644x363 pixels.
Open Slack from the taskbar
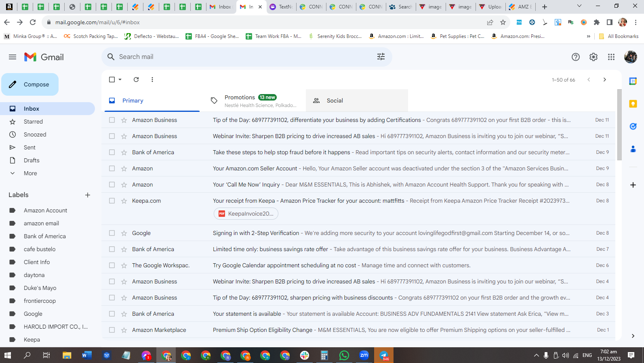[305, 355]
